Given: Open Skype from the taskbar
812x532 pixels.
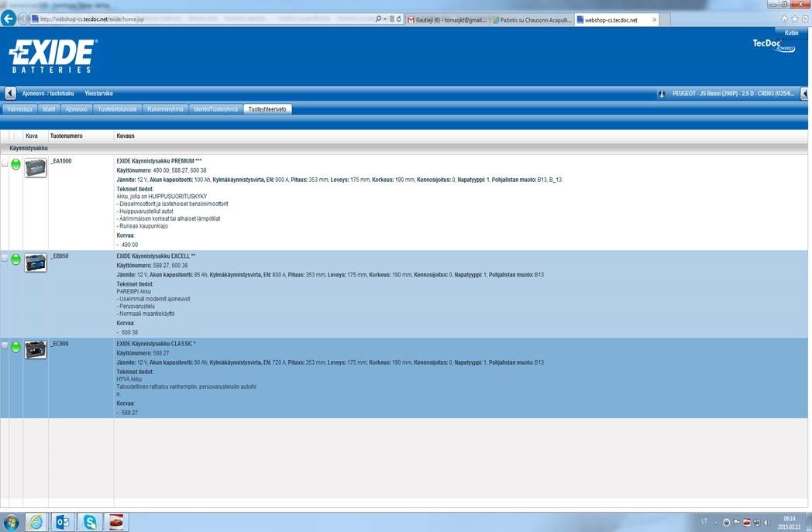Looking at the screenshot, I should pyautogui.click(x=90, y=522).
